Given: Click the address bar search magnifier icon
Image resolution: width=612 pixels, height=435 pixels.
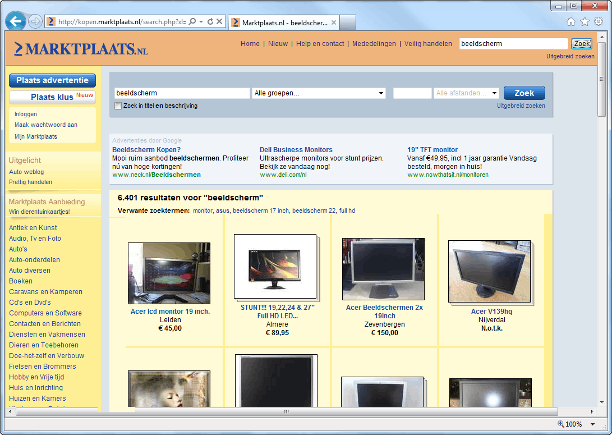Looking at the screenshot, I should 192,22.
